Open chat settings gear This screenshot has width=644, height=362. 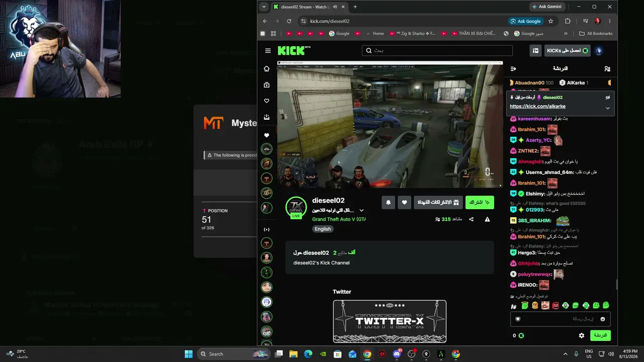point(582,335)
